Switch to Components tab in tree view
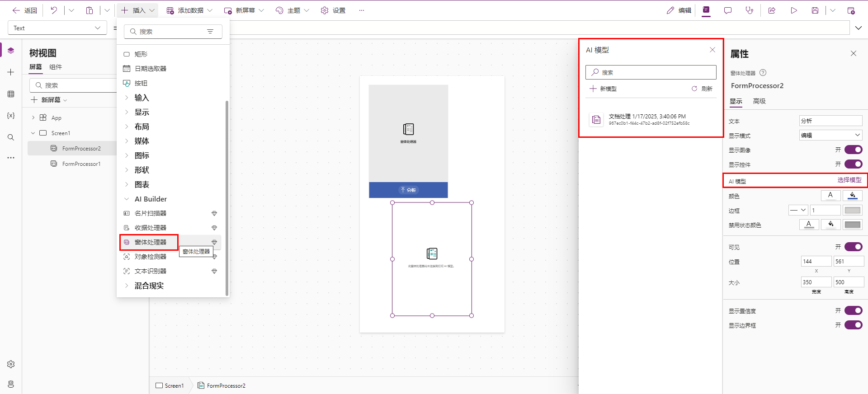 pos(56,67)
